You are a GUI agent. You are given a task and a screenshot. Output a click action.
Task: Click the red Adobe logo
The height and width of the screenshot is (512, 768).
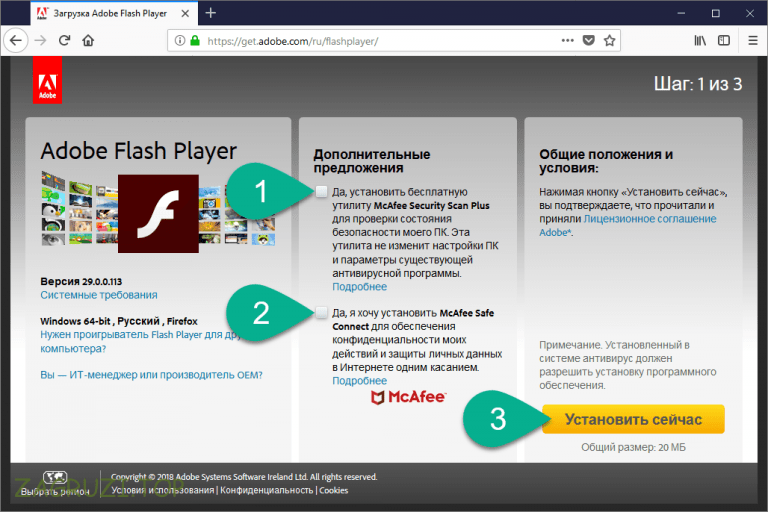coord(48,80)
